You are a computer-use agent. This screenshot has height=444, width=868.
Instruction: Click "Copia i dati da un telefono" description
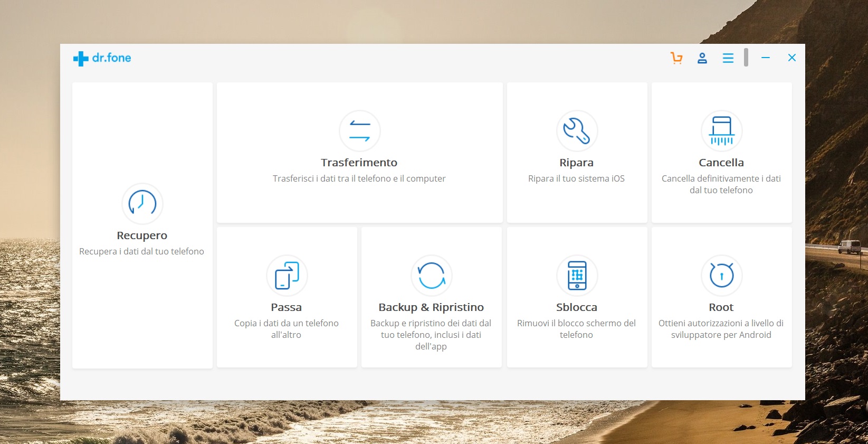(x=287, y=329)
